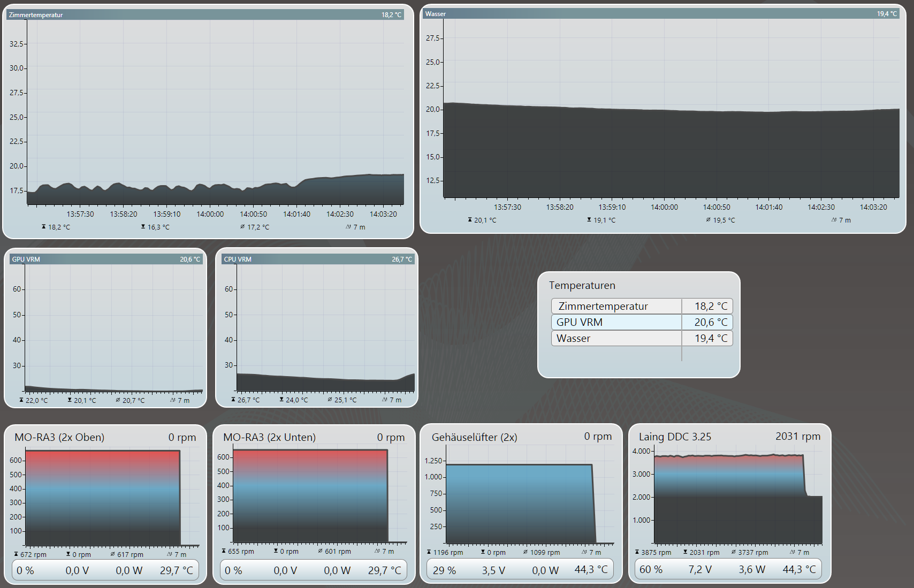Screen dimensions: 914x588
Task: Click the maximum icon in CPU VRM chart
Action: point(233,400)
